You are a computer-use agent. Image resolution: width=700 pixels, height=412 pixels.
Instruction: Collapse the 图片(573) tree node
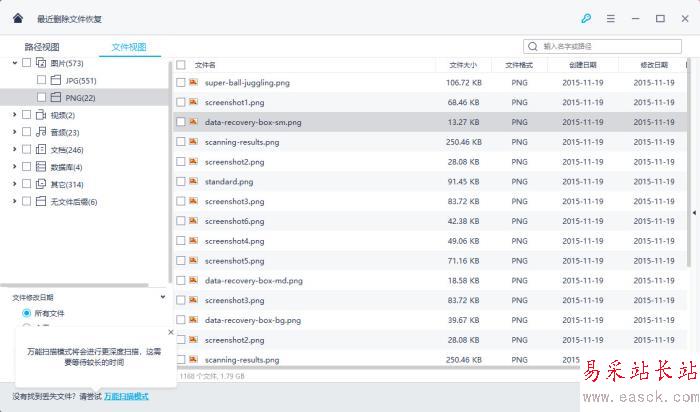point(14,63)
